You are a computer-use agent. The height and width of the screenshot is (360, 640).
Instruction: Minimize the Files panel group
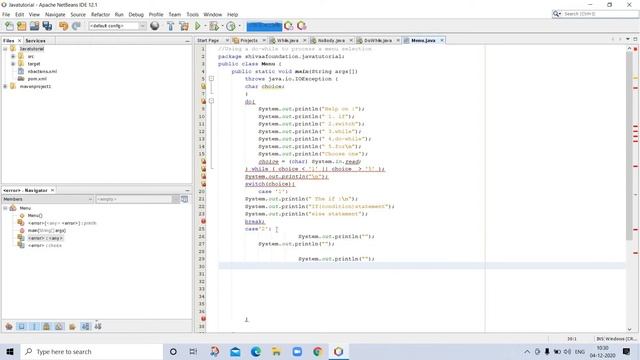pyautogui.click(x=187, y=41)
